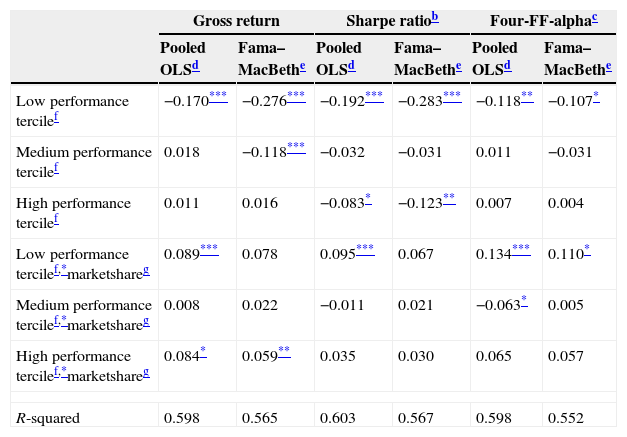Follow footnote g on High performance tercile marketshare

click(147, 372)
